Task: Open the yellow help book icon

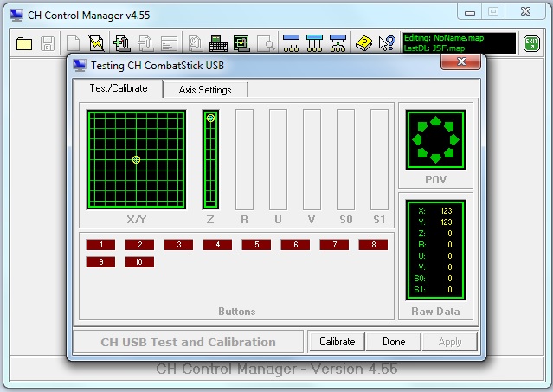Action: tap(363, 44)
